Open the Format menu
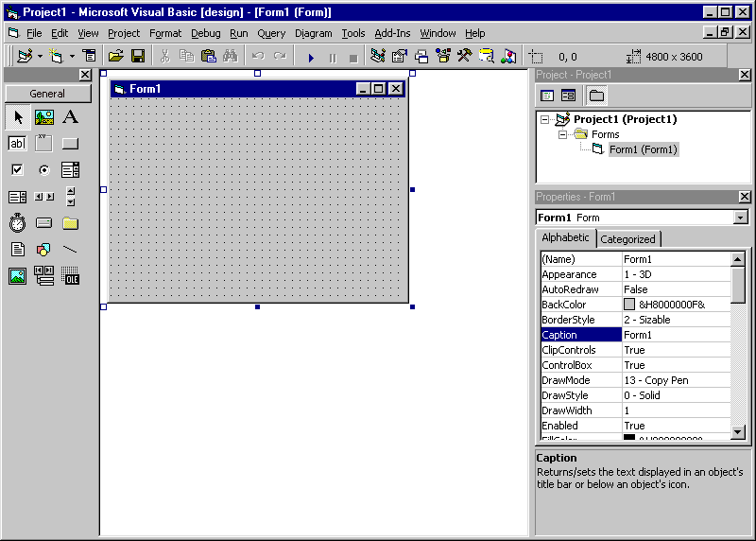This screenshot has height=541, width=756. [165, 33]
